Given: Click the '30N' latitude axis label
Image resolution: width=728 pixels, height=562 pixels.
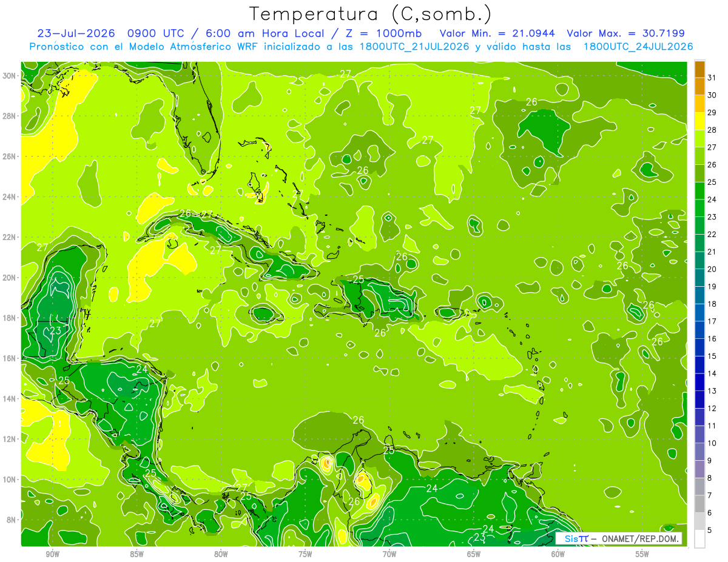Looking at the screenshot, I should pos(10,75).
